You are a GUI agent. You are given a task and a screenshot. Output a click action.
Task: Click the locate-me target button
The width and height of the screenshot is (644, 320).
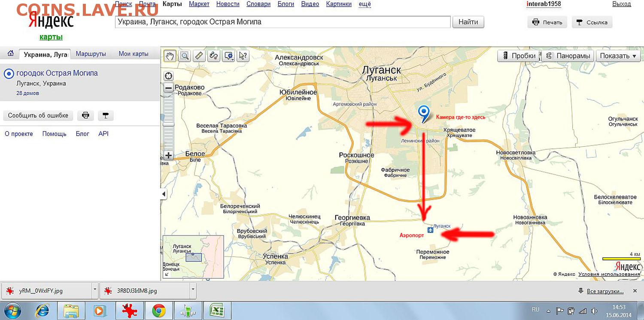pos(168,76)
